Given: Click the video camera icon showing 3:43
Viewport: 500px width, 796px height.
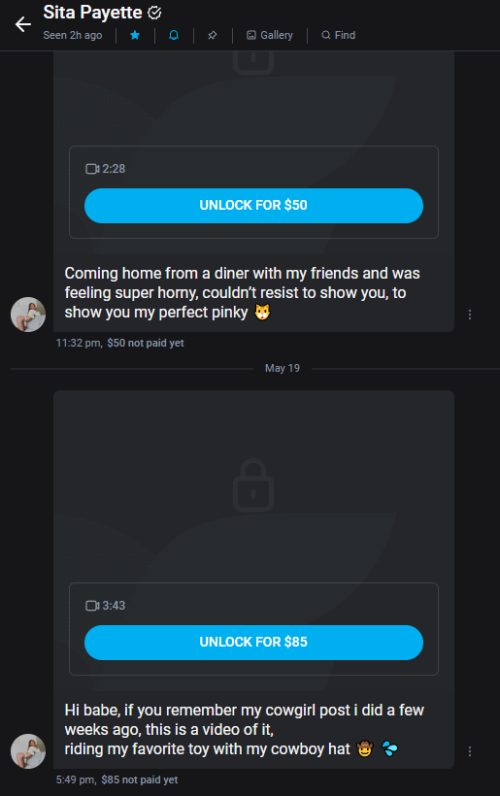Looking at the screenshot, I should pos(92,606).
